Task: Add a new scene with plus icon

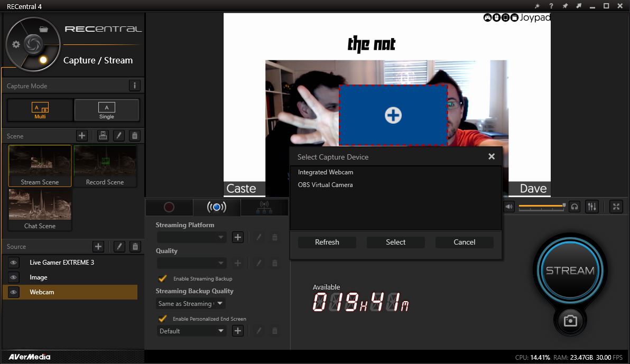Action: pyautogui.click(x=82, y=136)
